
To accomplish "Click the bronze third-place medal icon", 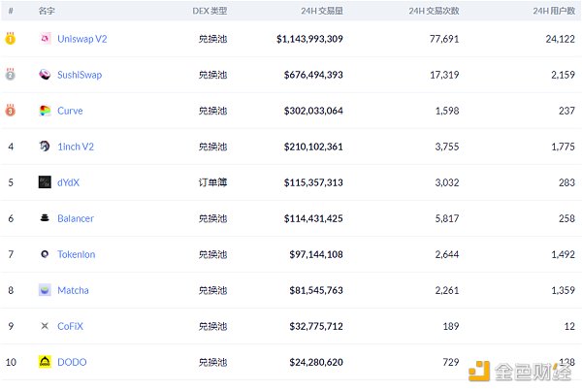I will (x=11, y=111).
